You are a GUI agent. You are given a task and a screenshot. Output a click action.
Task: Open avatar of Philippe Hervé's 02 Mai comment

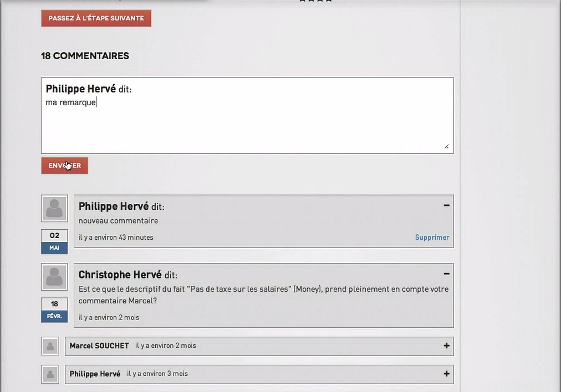coord(54,208)
